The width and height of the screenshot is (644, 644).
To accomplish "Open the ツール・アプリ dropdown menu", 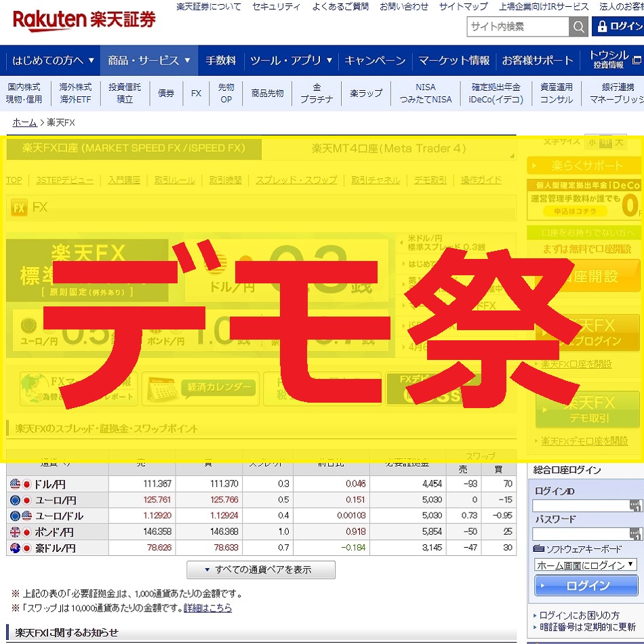I will click(x=291, y=61).
